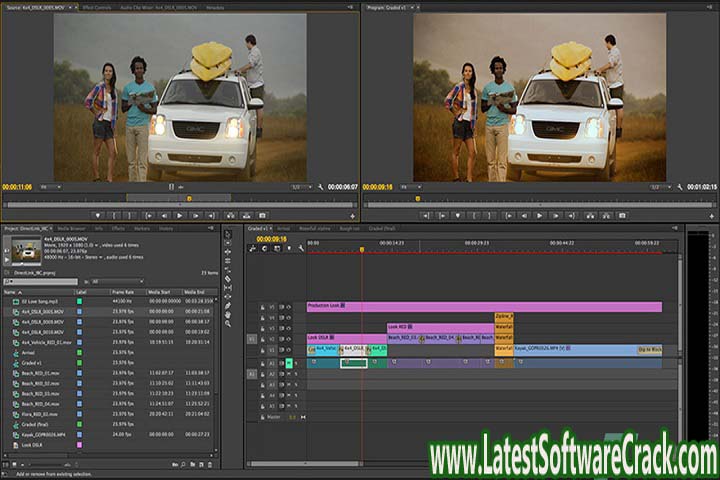Click Insert button in Source monitor

click(231, 215)
